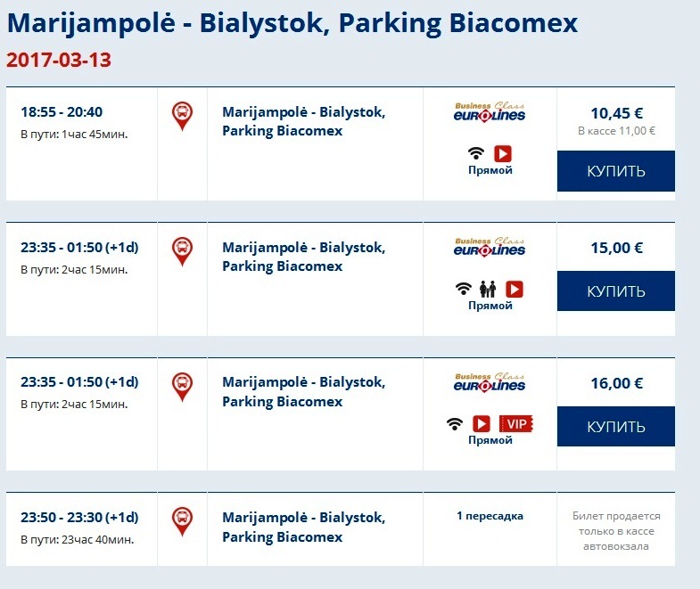This screenshot has width=700, height=589.
Task: Click the red date 2017-03-13 heading
Action: coord(59,61)
